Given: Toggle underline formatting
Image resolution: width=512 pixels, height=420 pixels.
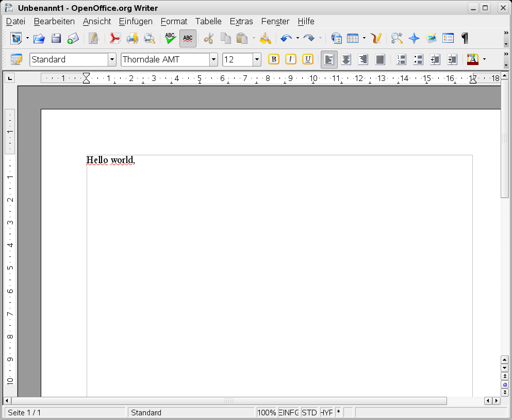Looking at the screenshot, I should tap(307, 59).
